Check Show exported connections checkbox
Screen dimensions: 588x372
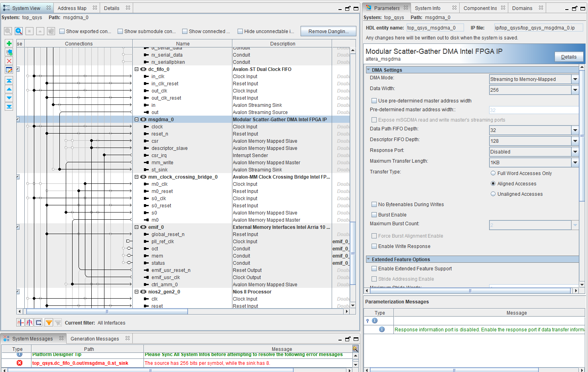(x=62, y=31)
